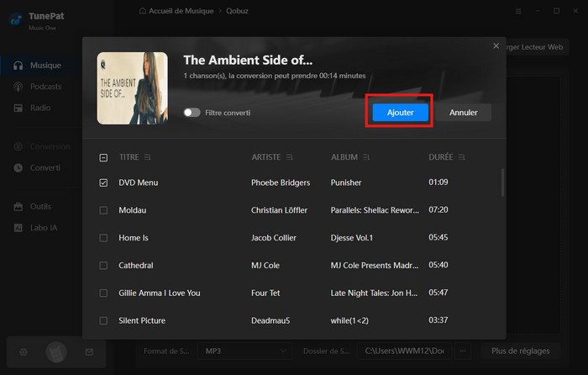Close the song selection dialog
Screen dimensions: 588x375
click(x=496, y=45)
